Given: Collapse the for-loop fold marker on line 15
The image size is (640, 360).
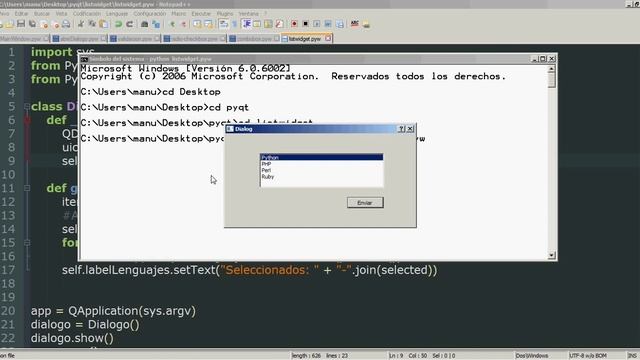Looking at the screenshot, I should (27, 243).
